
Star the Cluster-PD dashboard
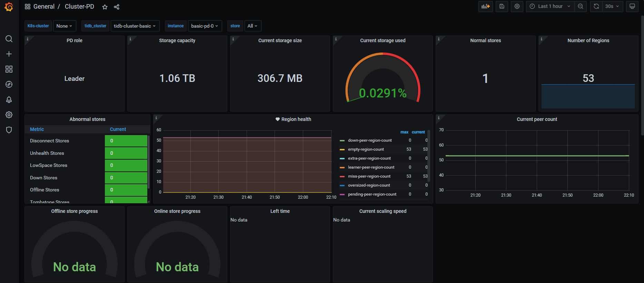pos(105,7)
